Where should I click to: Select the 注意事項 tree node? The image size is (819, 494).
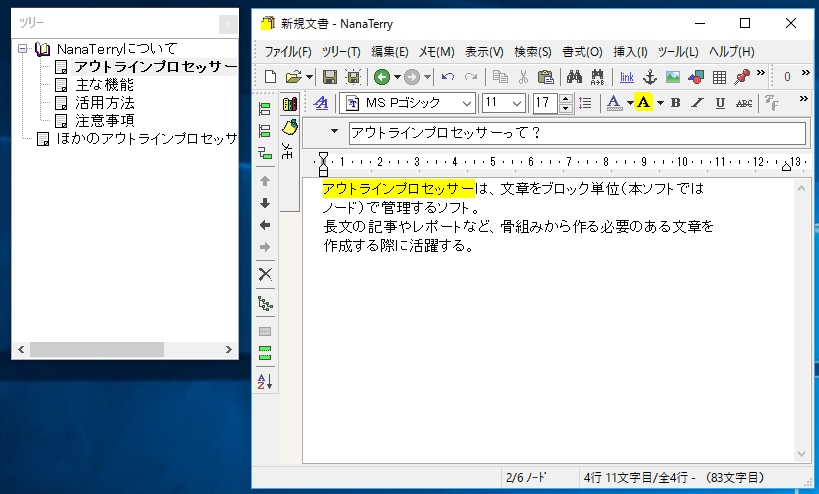104,121
